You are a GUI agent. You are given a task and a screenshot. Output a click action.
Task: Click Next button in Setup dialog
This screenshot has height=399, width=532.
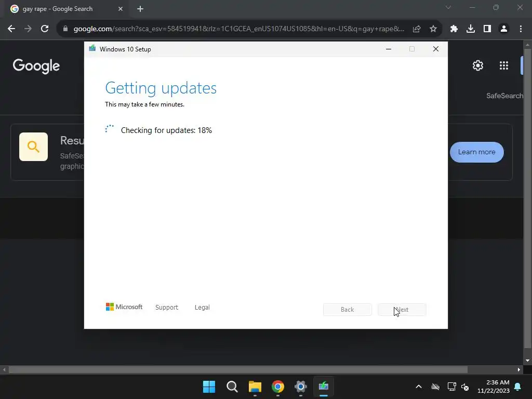(402, 310)
